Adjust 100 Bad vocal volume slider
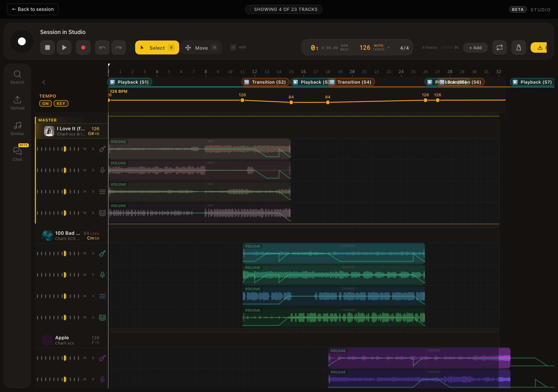 pyautogui.click(x=58, y=275)
